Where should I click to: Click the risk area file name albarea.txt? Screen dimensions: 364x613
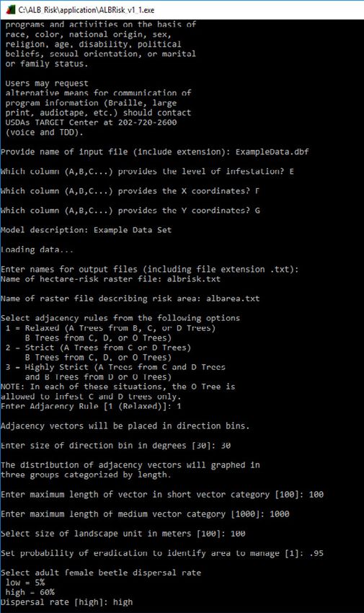[x=233, y=299]
